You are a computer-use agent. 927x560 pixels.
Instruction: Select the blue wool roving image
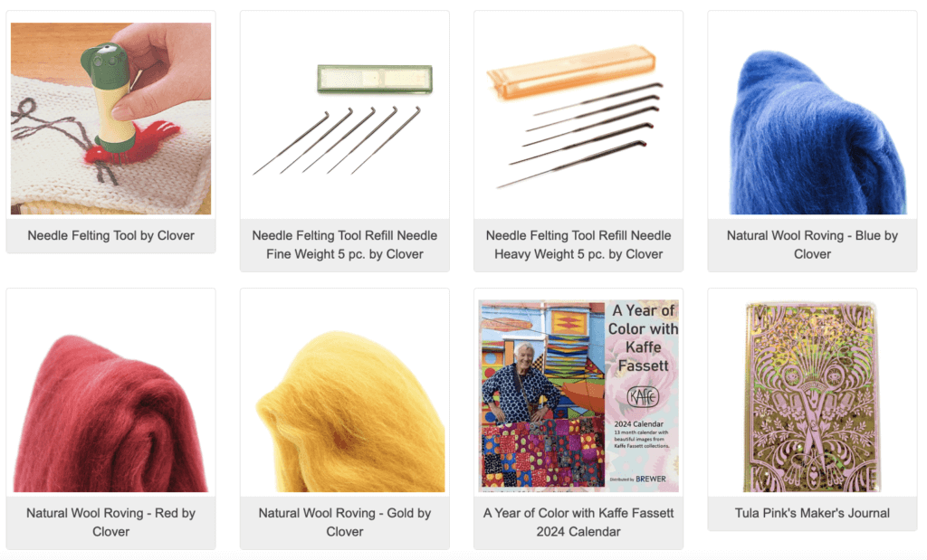click(812, 119)
